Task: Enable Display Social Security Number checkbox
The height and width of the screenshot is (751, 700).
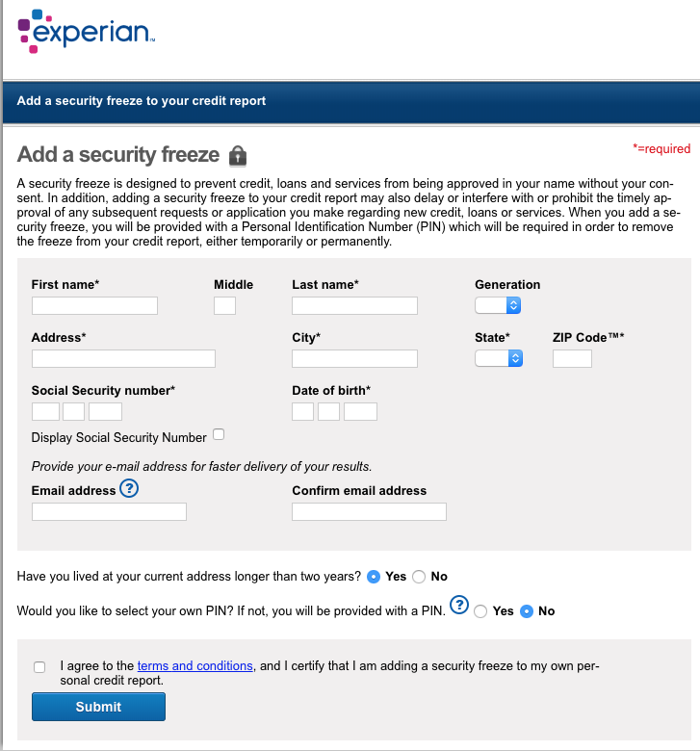Action: pyautogui.click(x=219, y=435)
